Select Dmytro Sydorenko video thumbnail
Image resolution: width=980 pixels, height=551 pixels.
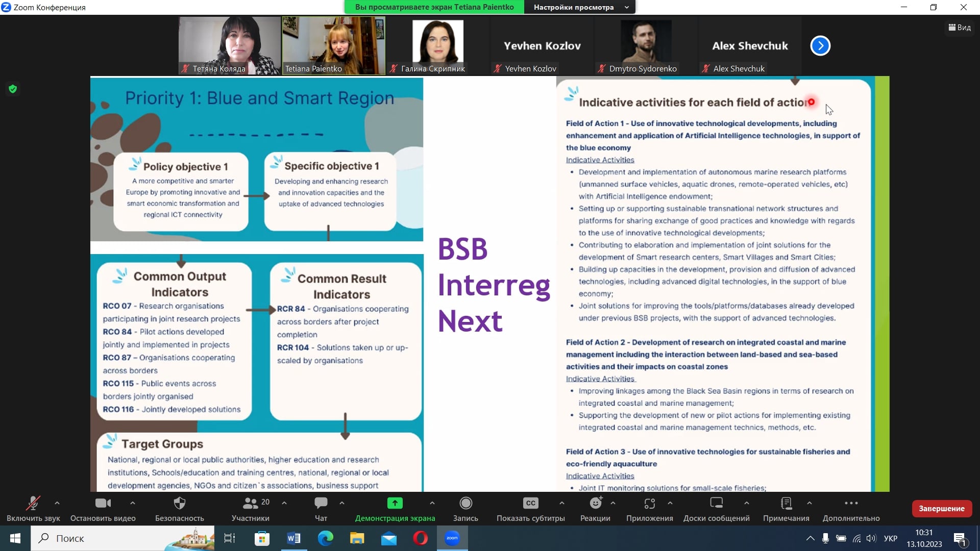point(646,46)
